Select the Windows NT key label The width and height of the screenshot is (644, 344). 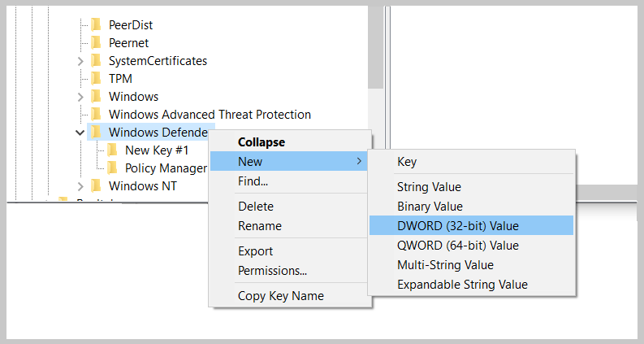click(142, 186)
